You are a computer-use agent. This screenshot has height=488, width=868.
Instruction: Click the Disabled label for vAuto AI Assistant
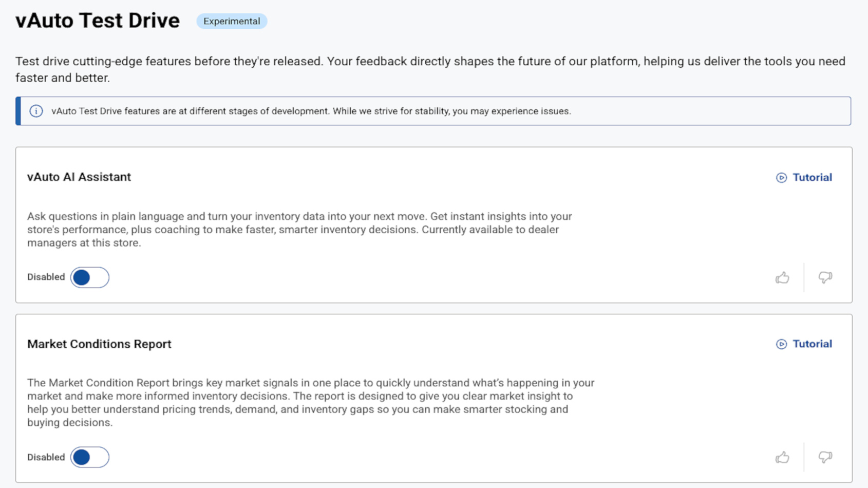point(46,277)
